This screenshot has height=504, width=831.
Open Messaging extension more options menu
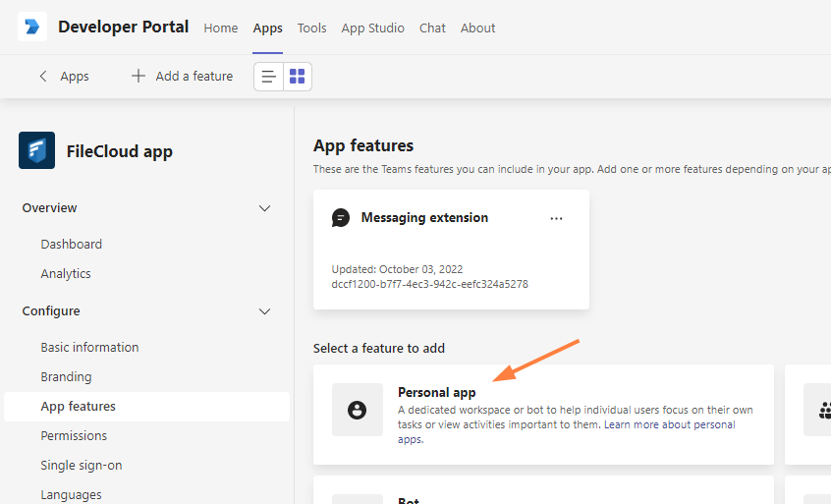pos(557,218)
